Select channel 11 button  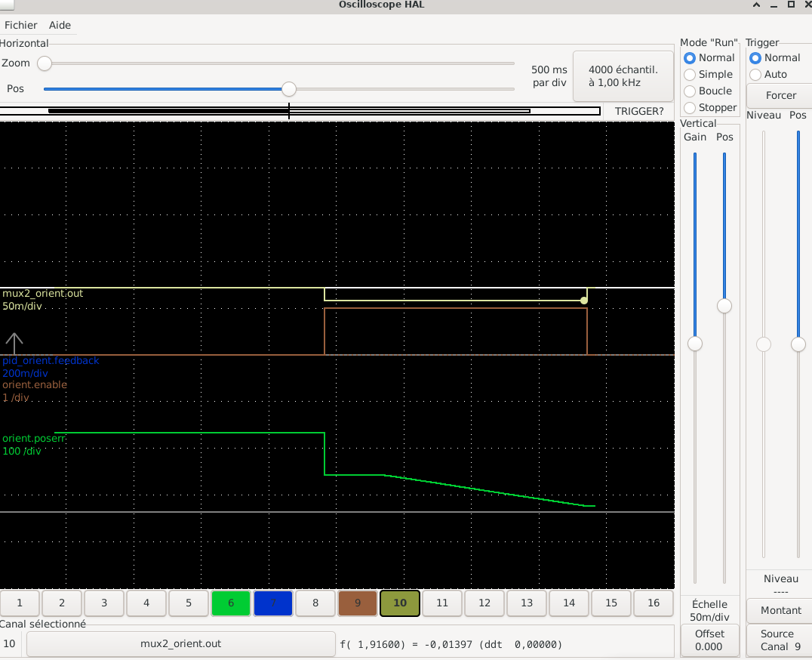coord(442,603)
